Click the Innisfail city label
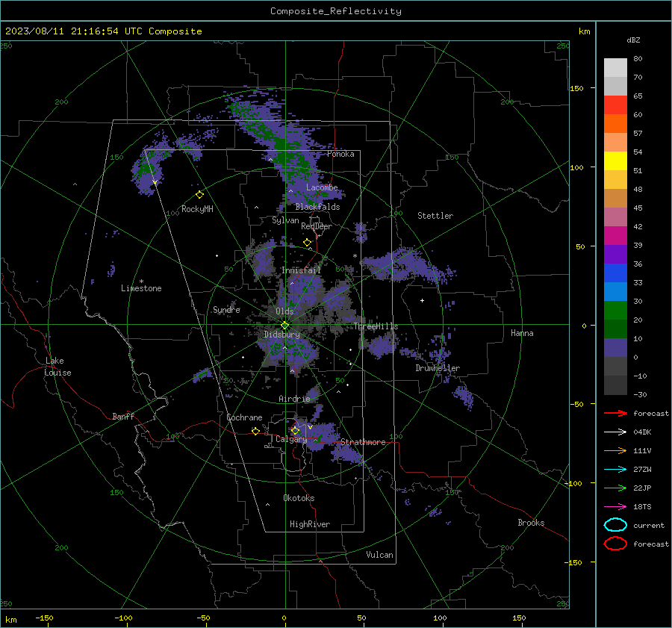The height and width of the screenshot is (628, 672). pos(301,270)
